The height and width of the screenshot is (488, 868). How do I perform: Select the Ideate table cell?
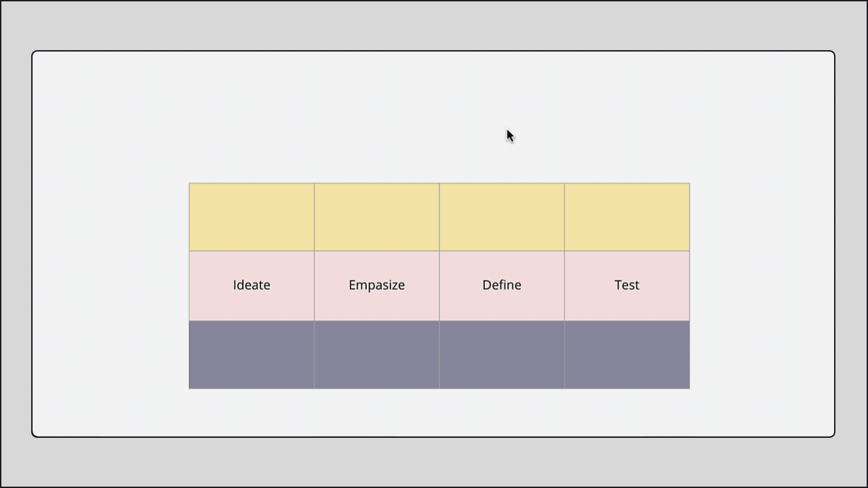point(252,285)
